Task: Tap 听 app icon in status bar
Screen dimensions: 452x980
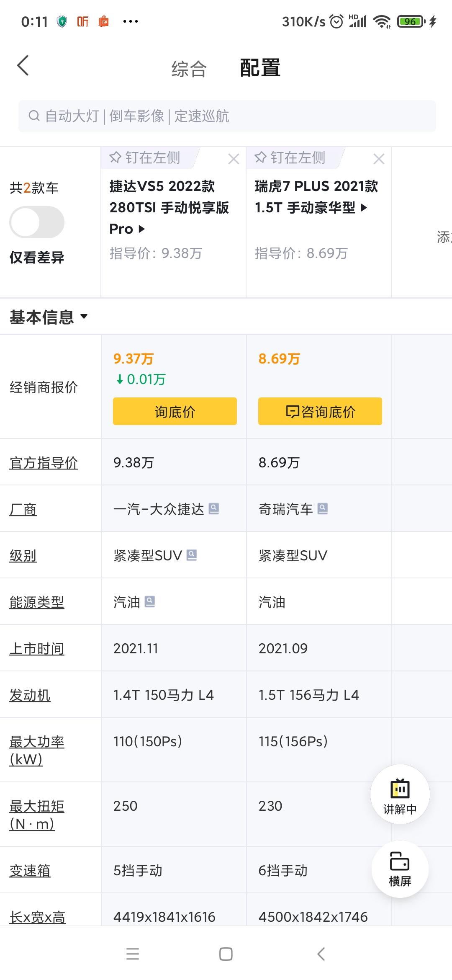Action: point(83,21)
